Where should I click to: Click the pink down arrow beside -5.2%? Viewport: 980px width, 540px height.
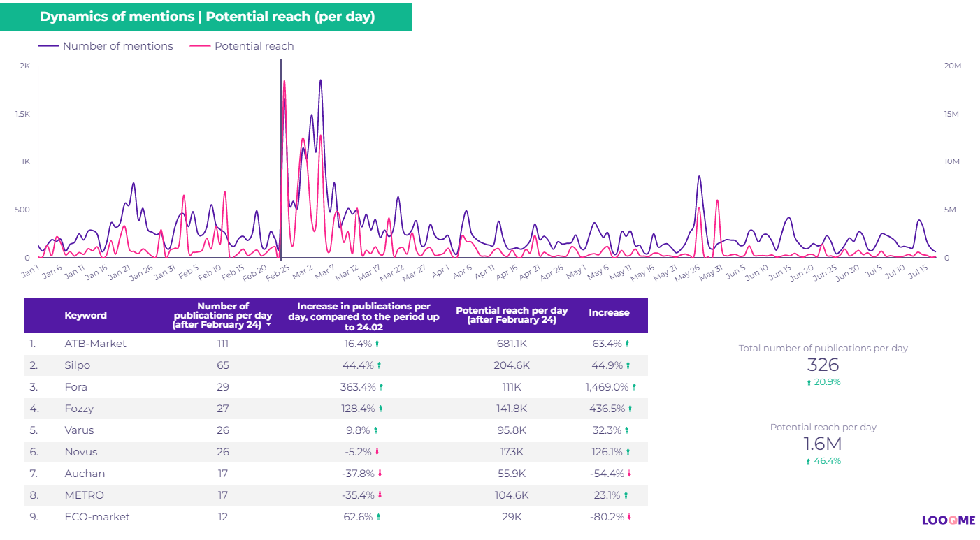click(377, 452)
